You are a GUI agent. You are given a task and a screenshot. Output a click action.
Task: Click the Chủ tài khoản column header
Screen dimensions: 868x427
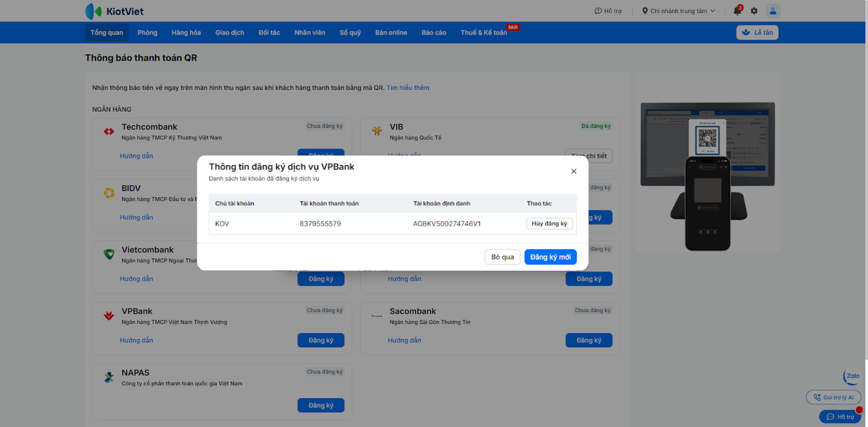pyautogui.click(x=234, y=204)
